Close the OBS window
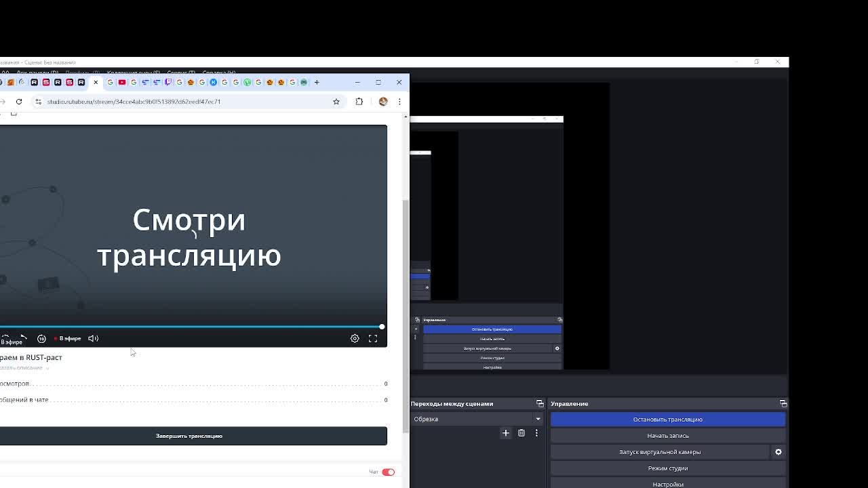The height and width of the screenshot is (488, 868). pyautogui.click(x=778, y=62)
